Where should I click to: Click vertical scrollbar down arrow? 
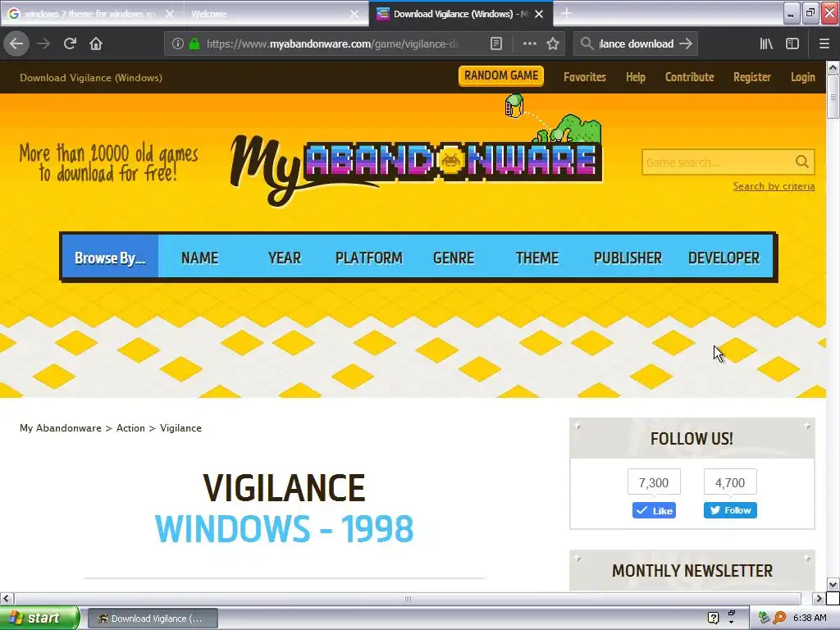pos(833,584)
